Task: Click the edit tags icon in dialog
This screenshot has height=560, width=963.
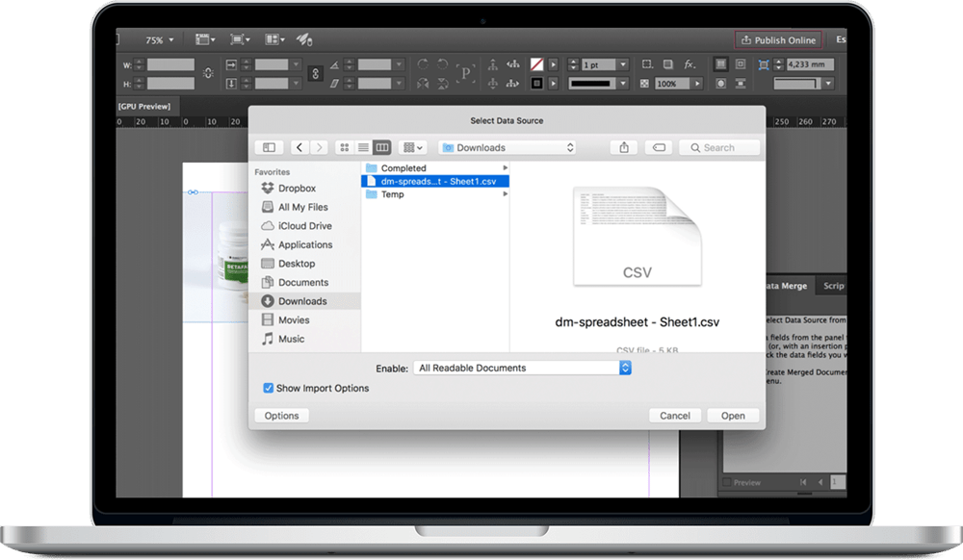Action: coord(659,147)
